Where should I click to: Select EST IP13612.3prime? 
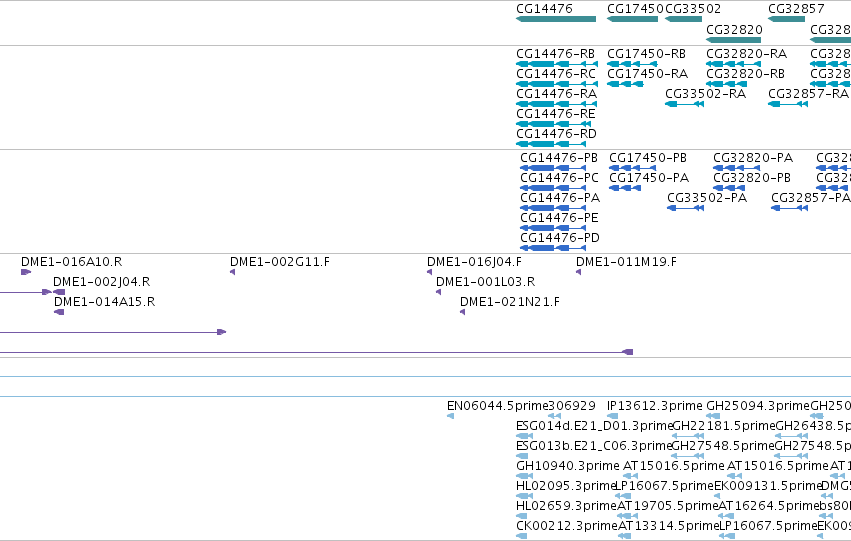click(x=655, y=406)
